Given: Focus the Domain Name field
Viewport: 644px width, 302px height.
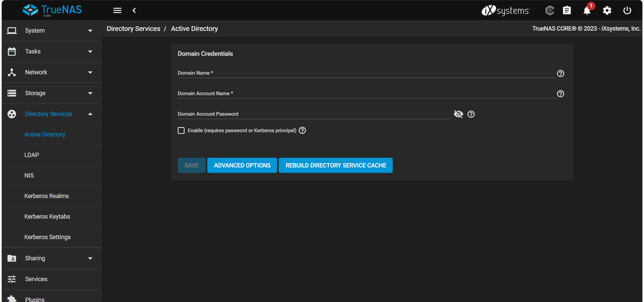Looking at the screenshot, I should [367, 73].
